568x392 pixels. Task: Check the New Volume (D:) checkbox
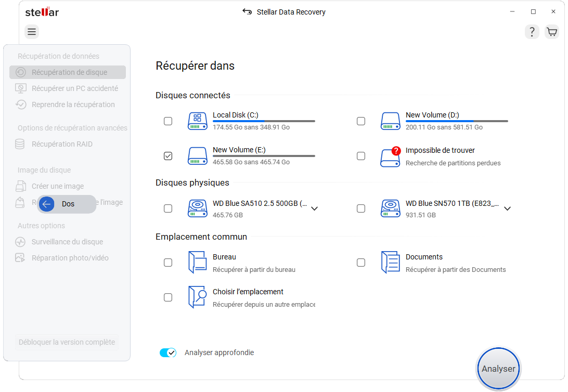(x=361, y=121)
